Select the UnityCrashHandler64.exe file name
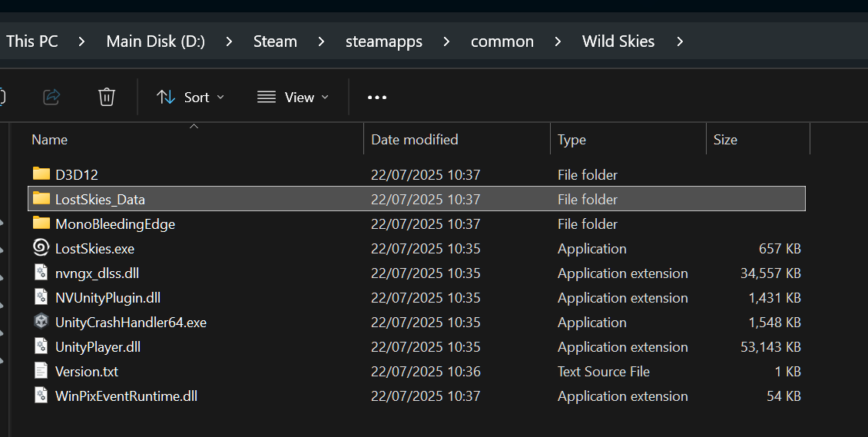Image resolution: width=868 pixels, height=437 pixels. pyautogui.click(x=131, y=322)
